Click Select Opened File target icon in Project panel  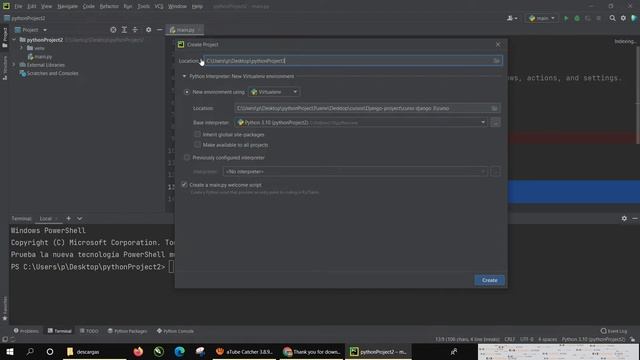(x=113, y=30)
